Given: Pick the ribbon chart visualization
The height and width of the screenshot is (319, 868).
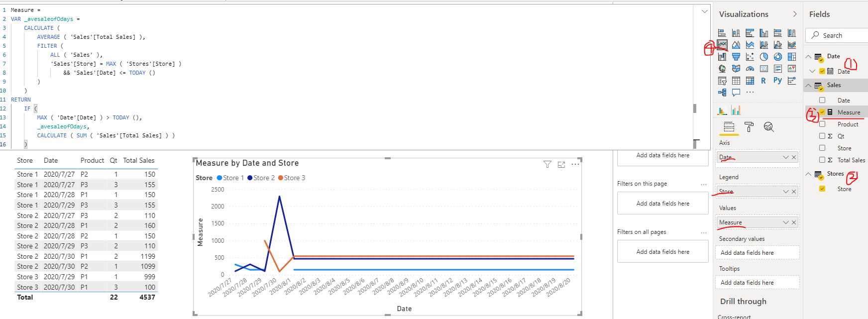Looking at the screenshot, I should point(792,45).
